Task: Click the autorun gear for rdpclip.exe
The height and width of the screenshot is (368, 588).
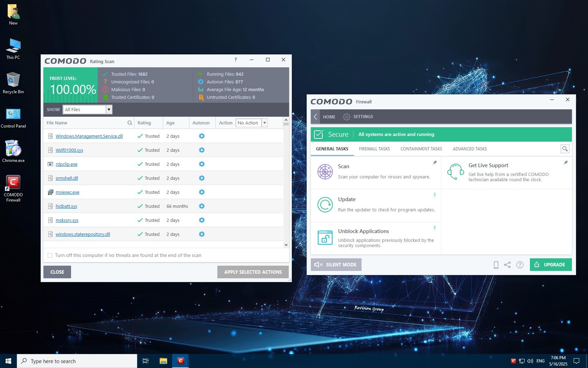Action: point(202,164)
